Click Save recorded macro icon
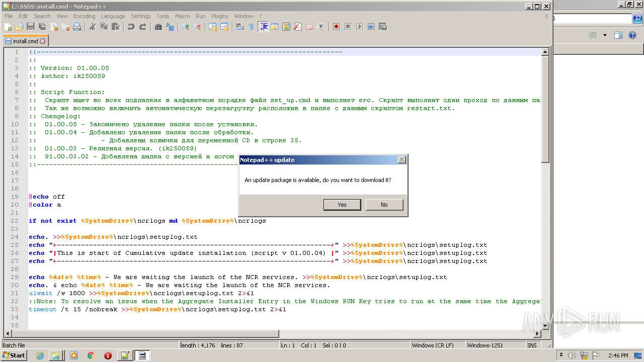 [382, 27]
